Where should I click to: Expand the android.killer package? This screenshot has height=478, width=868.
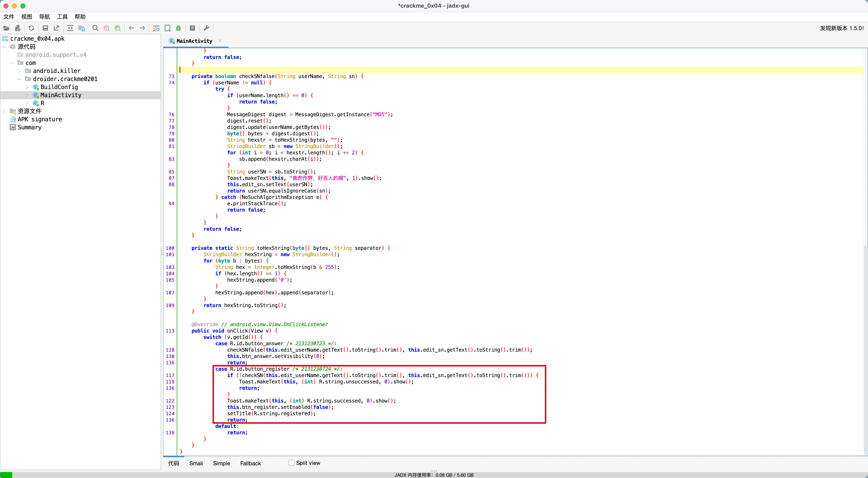[19, 71]
